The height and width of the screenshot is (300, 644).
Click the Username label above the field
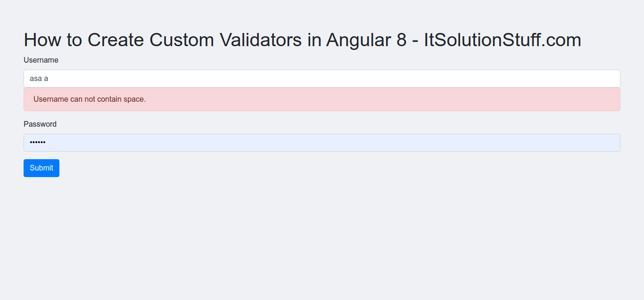click(x=41, y=60)
